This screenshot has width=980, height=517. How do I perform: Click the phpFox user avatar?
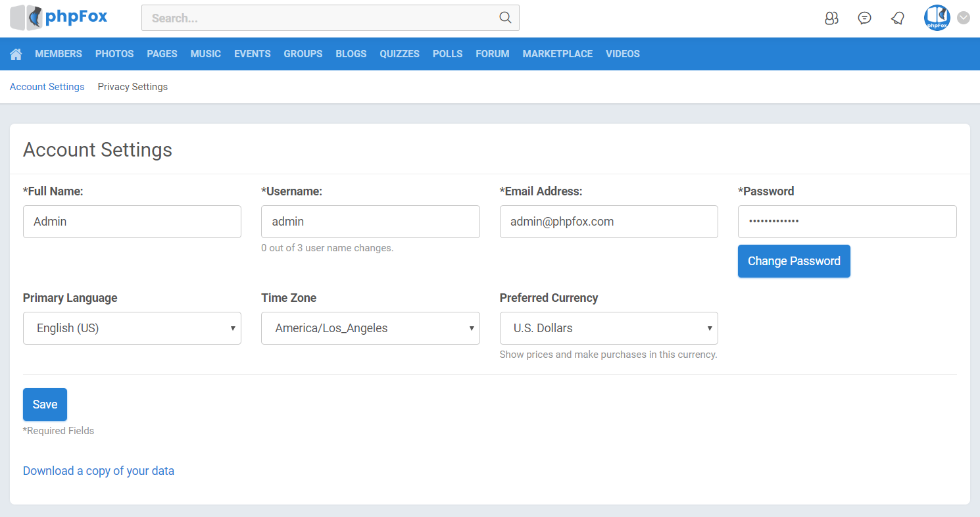coord(937,18)
